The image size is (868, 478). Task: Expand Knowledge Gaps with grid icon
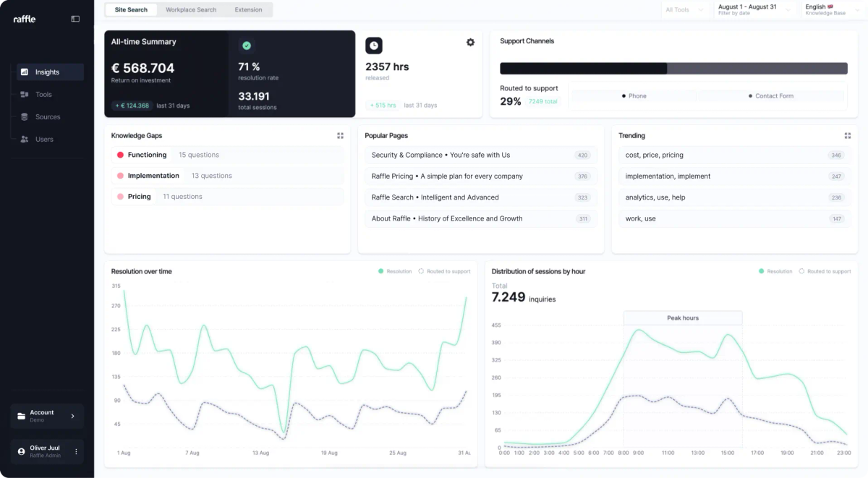pyautogui.click(x=341, y=136)
